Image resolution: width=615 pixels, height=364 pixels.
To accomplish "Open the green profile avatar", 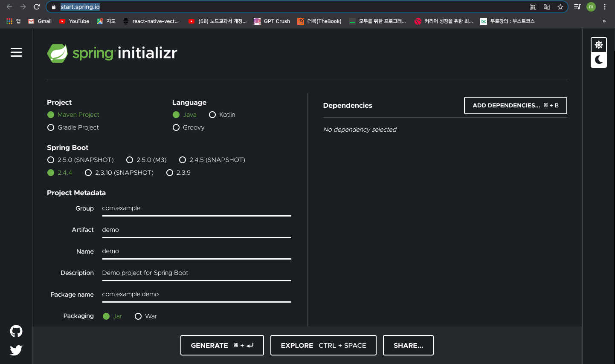I will (x=591, y=7).
